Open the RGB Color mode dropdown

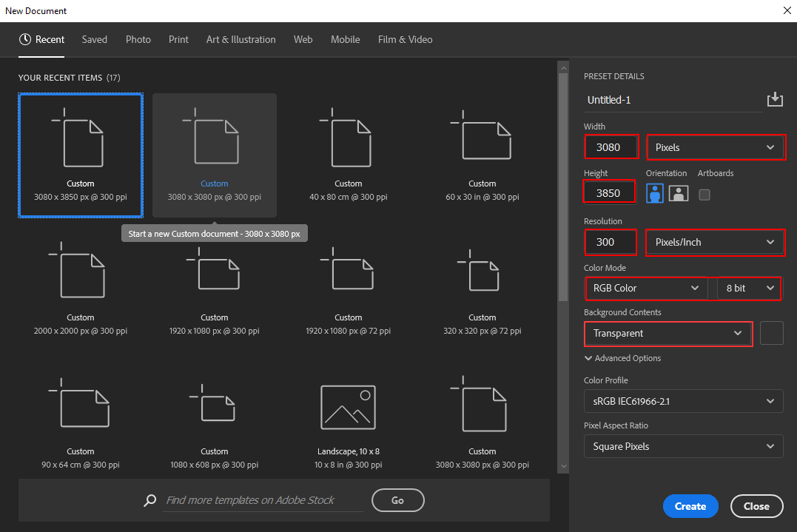coord(645,288)
